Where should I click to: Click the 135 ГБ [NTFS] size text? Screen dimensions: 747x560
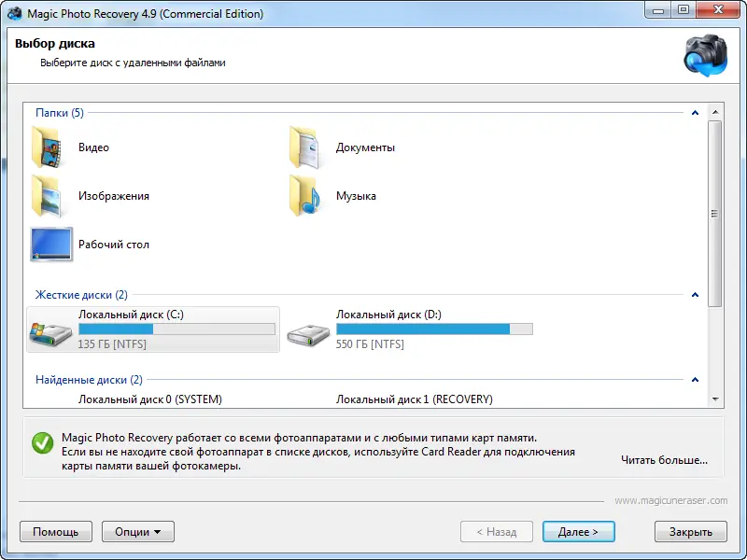point(112,343)
